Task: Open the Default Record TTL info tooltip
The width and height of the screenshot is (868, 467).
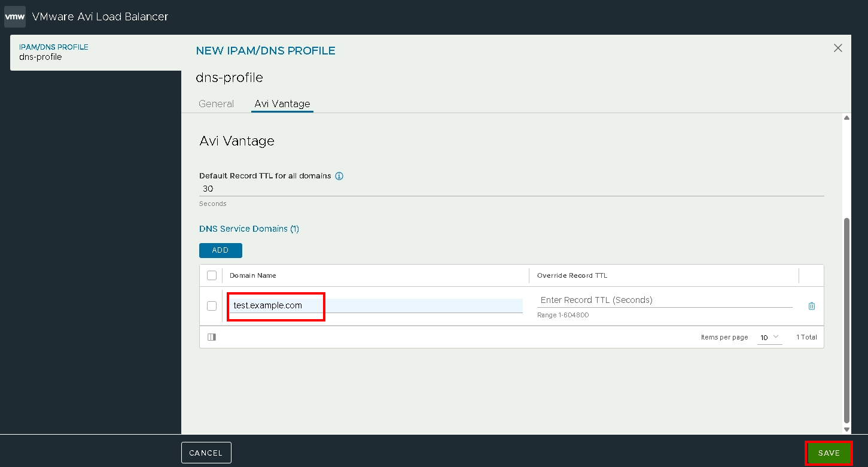Action: tap(339, 176)
